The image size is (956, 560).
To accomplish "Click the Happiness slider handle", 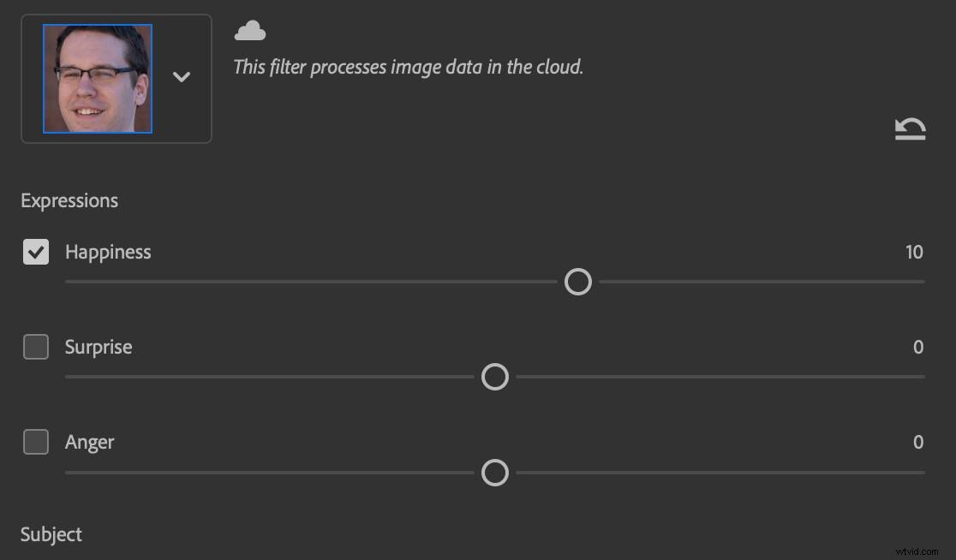I will coord(578,282).
